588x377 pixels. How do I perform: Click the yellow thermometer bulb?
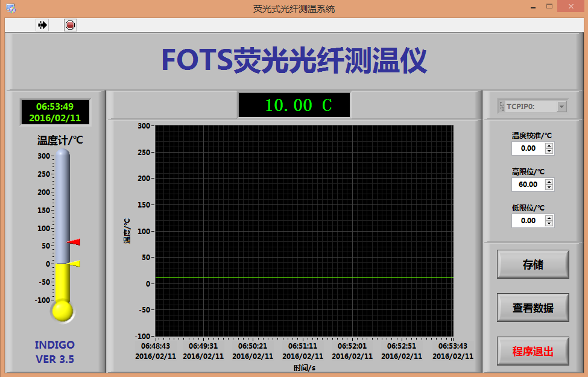coord(62,311)
